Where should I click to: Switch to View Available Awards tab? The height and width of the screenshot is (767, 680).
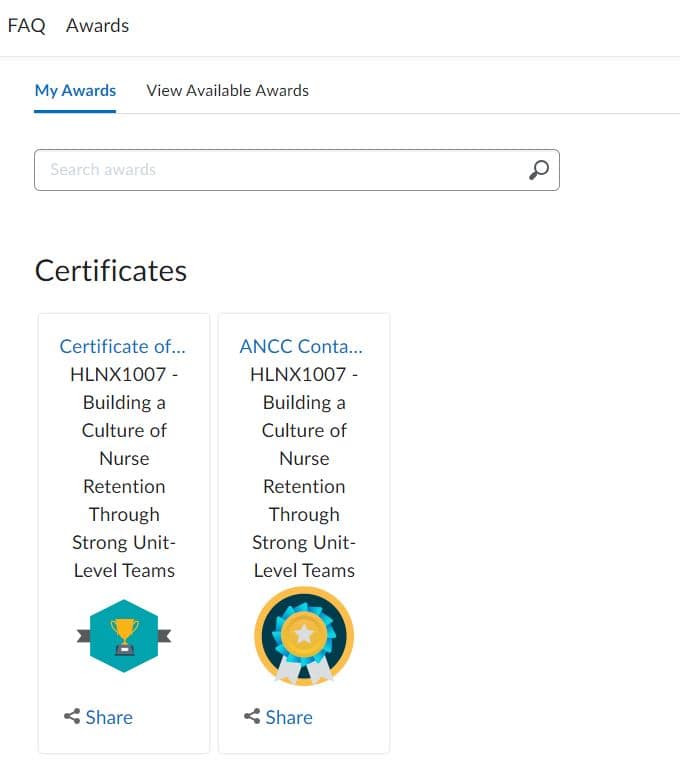point(227,90)
